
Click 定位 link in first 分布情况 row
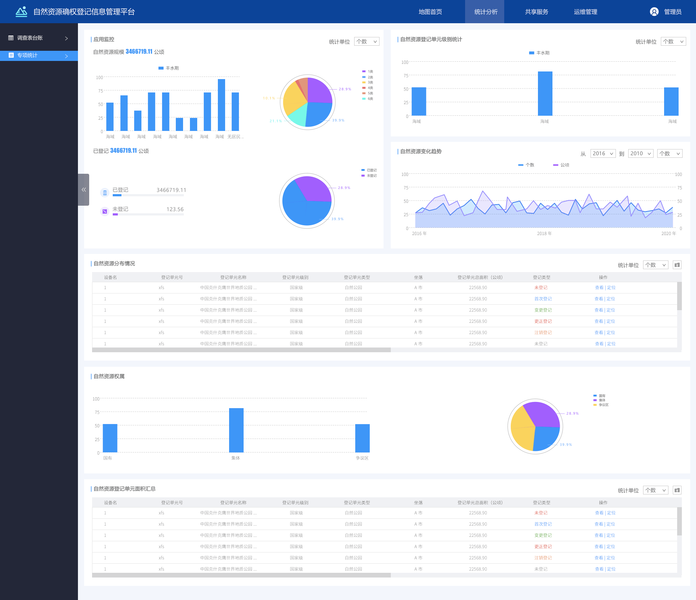(611, 288)
